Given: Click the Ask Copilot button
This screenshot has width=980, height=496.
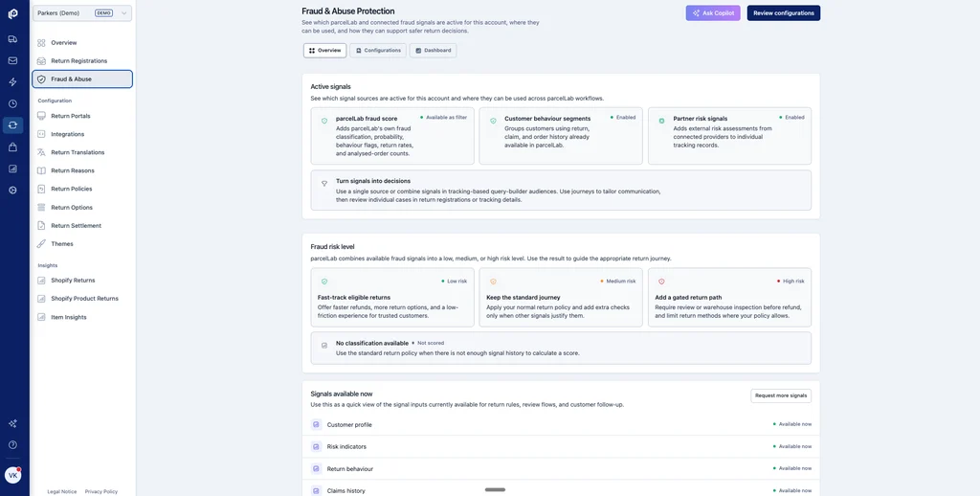Looking at the screenshot, I should pyautogui.click(x=713, y=13).
